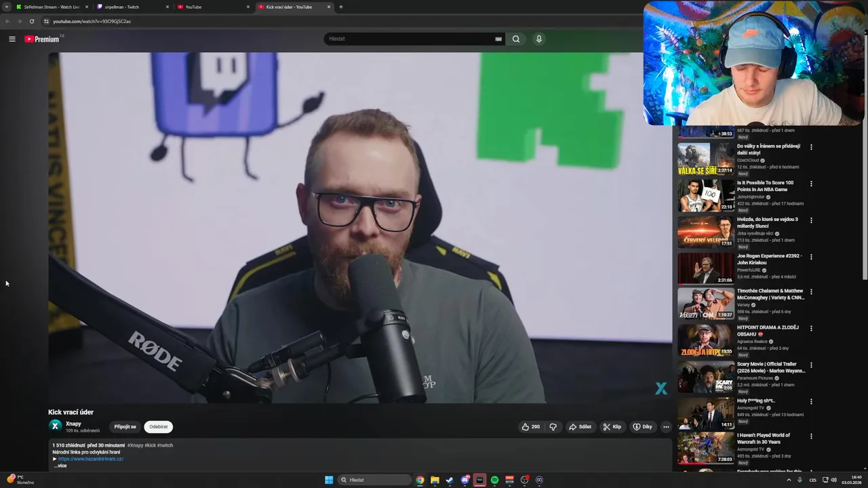Viewport: 868px width, 488px height.
Task: Dislike the video with thumbs-down
Action: (x=553, y=427)
